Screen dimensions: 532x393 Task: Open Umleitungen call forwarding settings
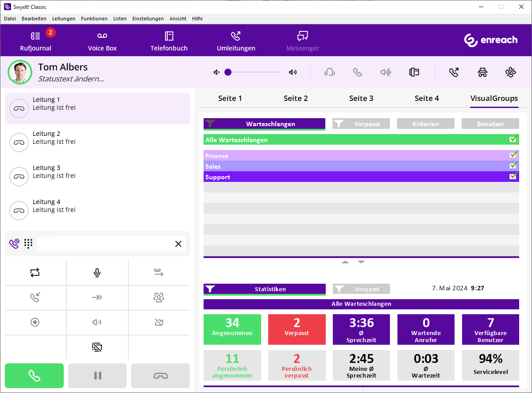pos(236,41)
